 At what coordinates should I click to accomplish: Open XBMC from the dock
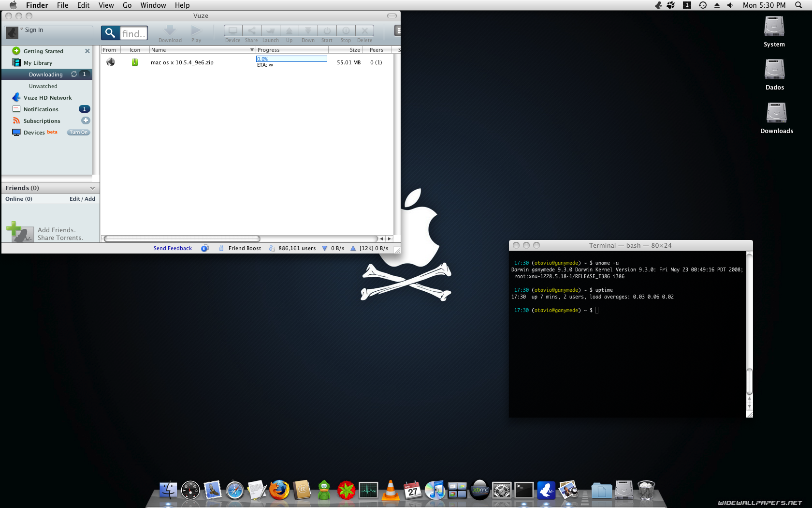click(x=480, y=490)
